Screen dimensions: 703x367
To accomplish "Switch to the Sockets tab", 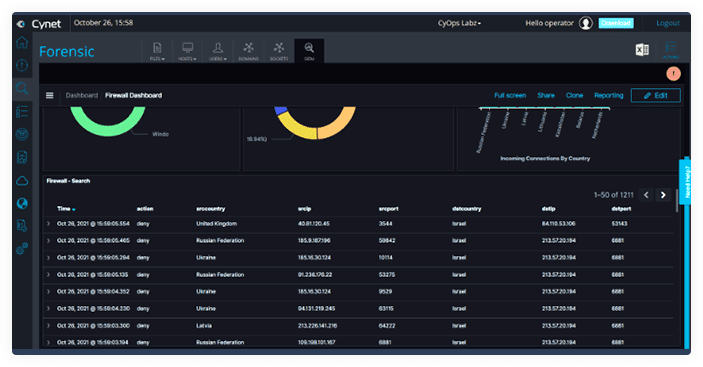I will (279, 51).
